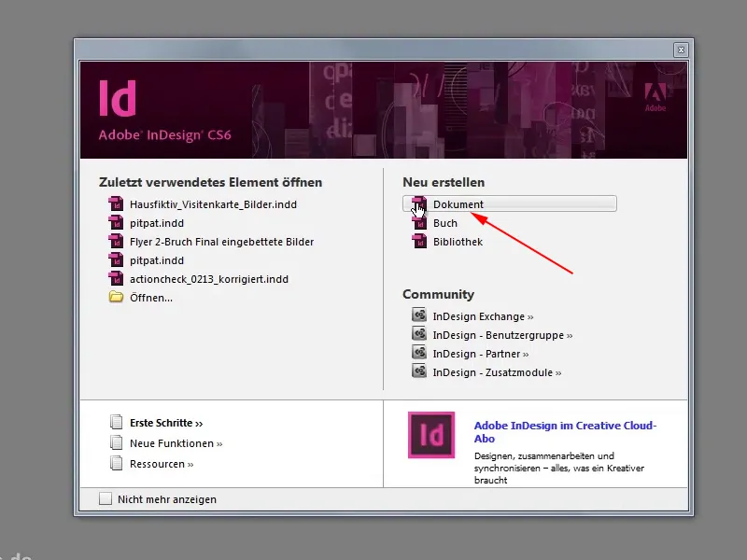Click the InDesign - Zusatzmodule community icon
The height and width of the screenshot is (560, 747).
click(x=419, y=371)
